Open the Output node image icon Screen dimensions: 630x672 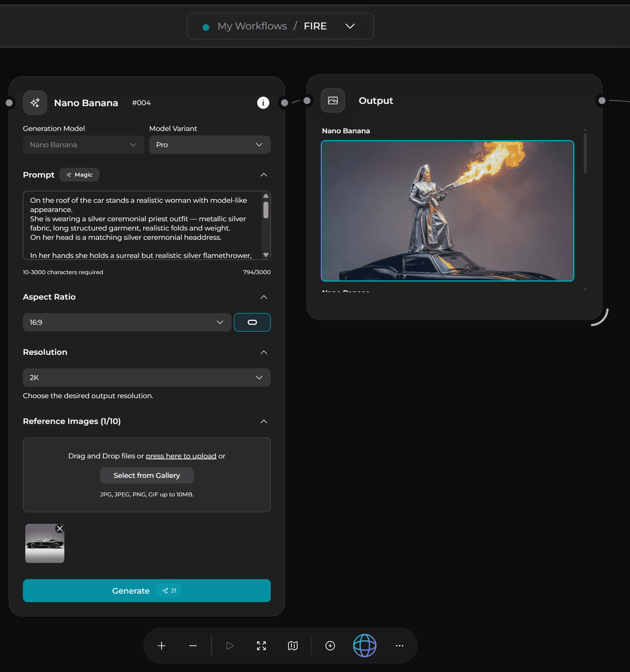pos(333,100)
